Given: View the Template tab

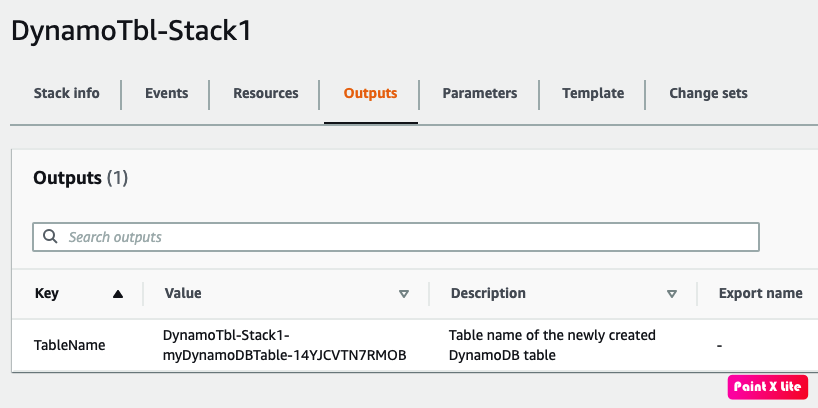Looking at the screenshot, I should (x=593, y=93).
